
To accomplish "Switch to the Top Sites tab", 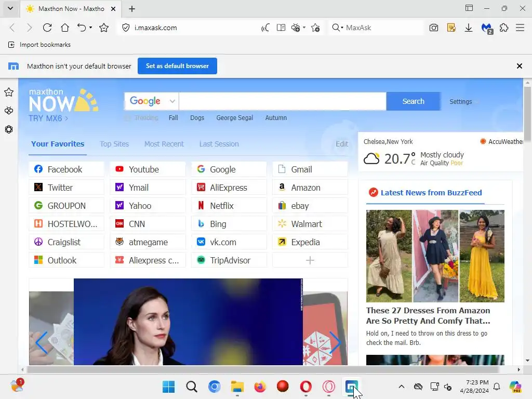I will pyautogui.click(x=114, y=144).
